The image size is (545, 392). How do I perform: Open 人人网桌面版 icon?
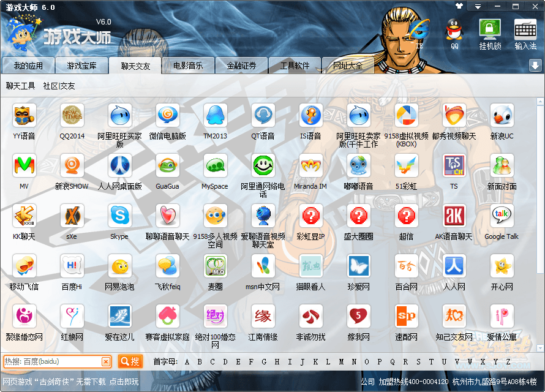tap(119, 165)
